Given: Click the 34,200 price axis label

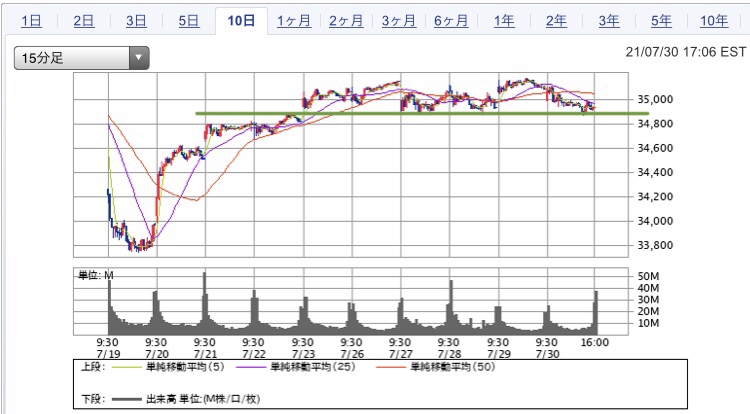Looking at the screenshot, I should tap(655, 196).
